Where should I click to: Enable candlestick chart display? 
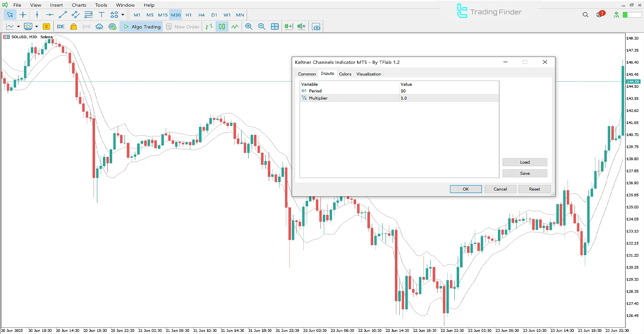[222, 26]
